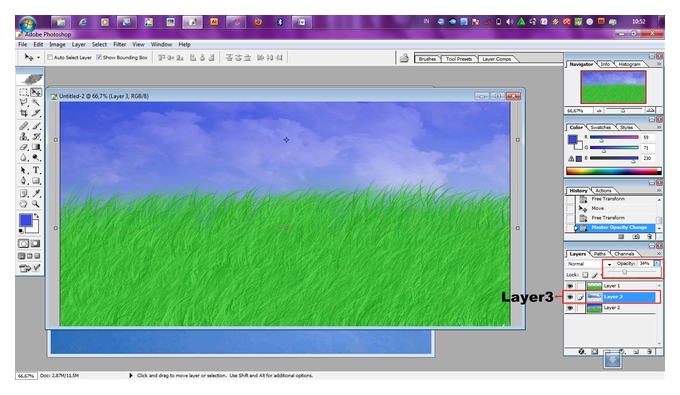
Task: Select the History Brush tool
Action: click(36, 137)
